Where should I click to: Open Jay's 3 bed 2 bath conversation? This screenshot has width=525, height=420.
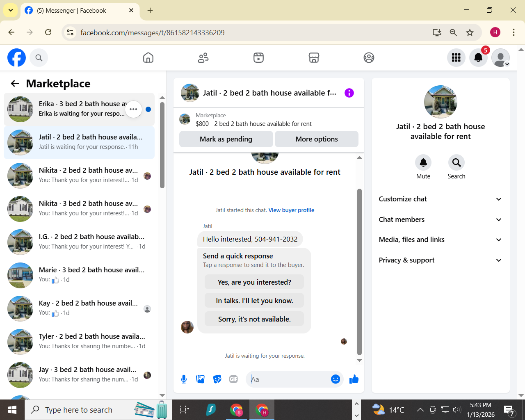coord(79,375)
